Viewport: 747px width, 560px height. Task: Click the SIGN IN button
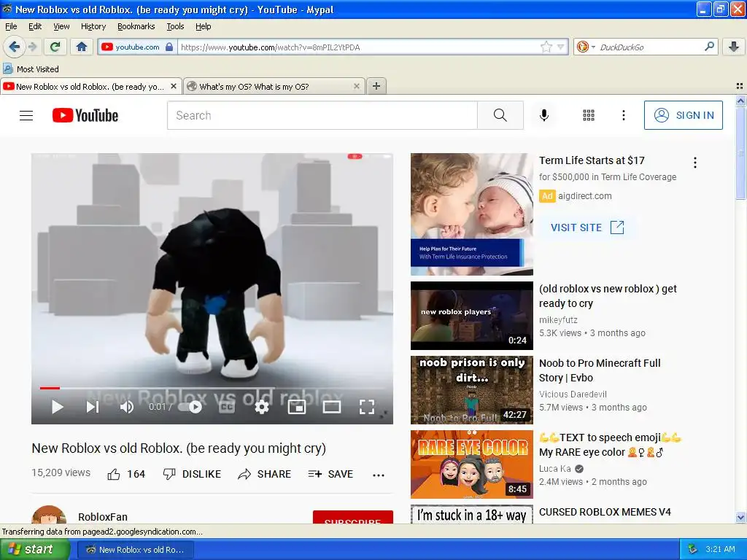683,115
